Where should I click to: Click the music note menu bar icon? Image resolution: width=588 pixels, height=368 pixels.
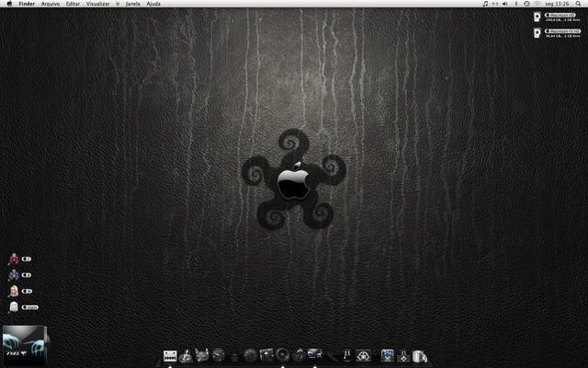(485, 4)
